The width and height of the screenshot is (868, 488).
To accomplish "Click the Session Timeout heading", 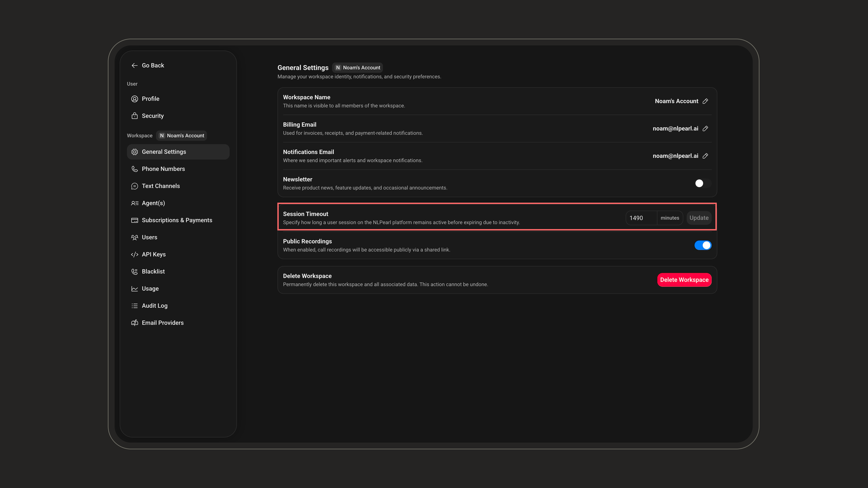I will (x=305, y=214).
